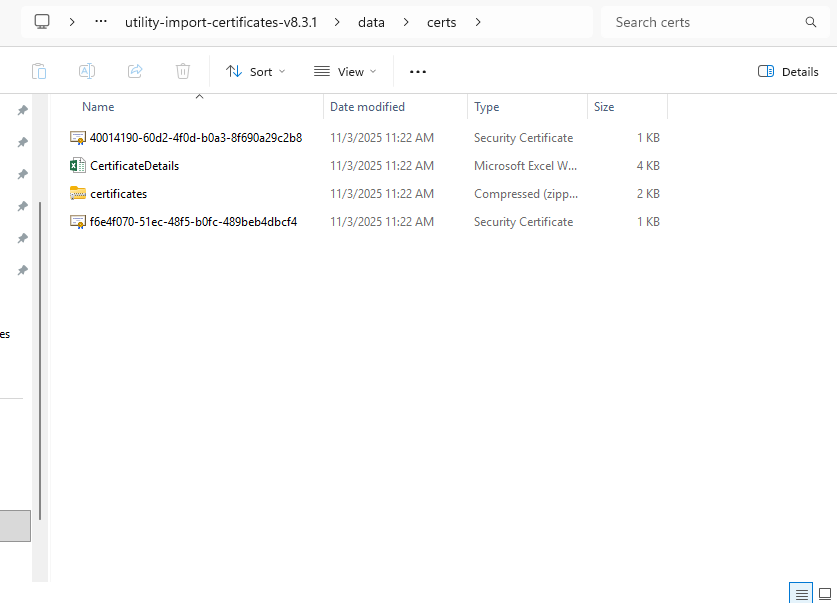Sort files by Date modified column

coord(368,107)
